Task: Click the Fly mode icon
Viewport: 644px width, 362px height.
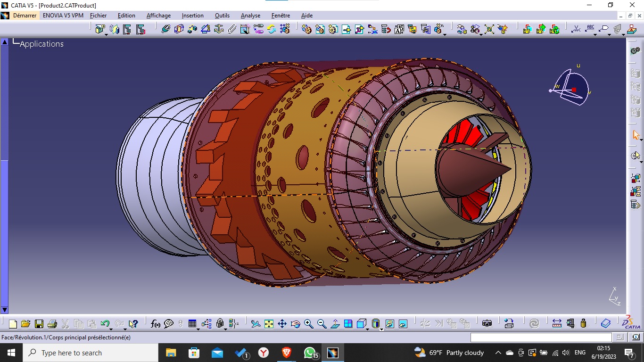Action: (256, 324)
